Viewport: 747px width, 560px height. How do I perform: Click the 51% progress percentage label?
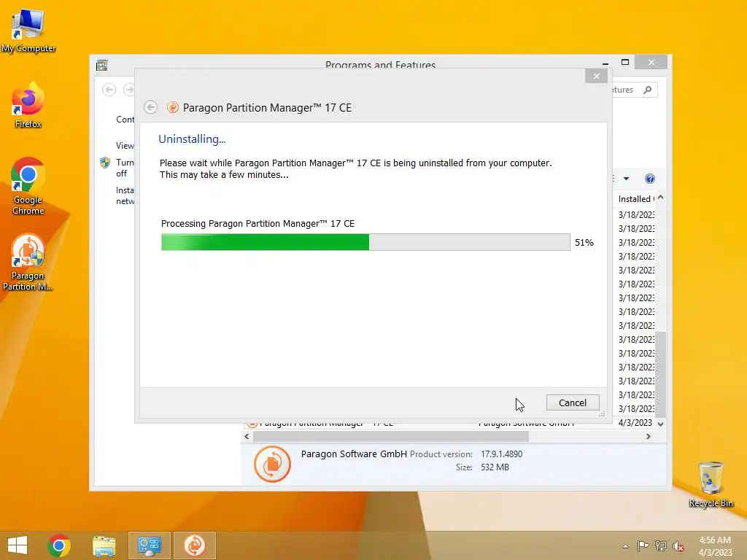[584, 242]
